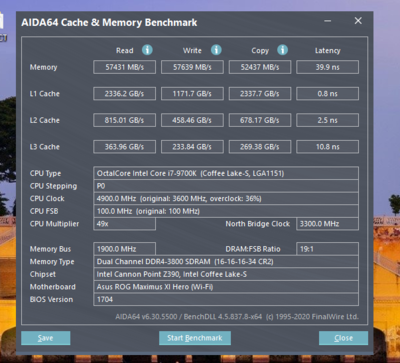This screenshot has width=400, height=363.
Task: Select the Memory Latency value 39.9 ns
Action: click(327, 67)
